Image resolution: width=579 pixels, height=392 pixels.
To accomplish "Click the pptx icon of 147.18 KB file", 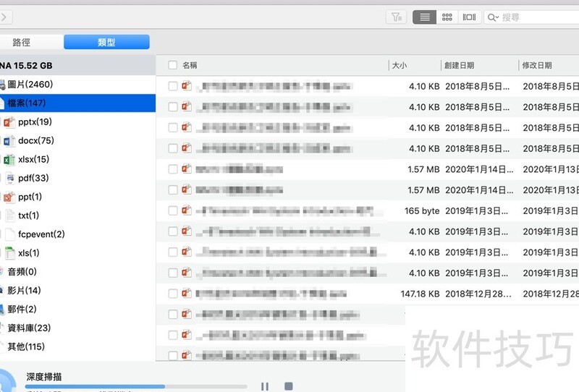I will (187, 294).
